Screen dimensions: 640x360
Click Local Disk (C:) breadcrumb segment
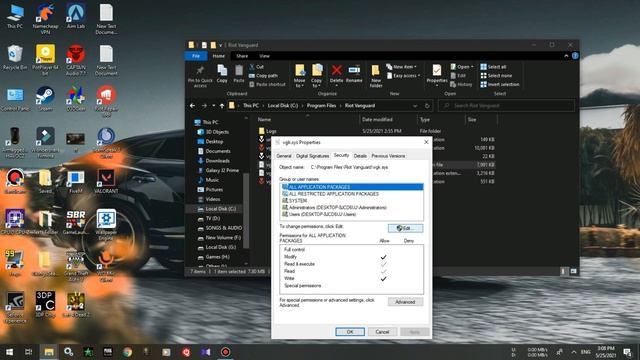click(283, 106)
